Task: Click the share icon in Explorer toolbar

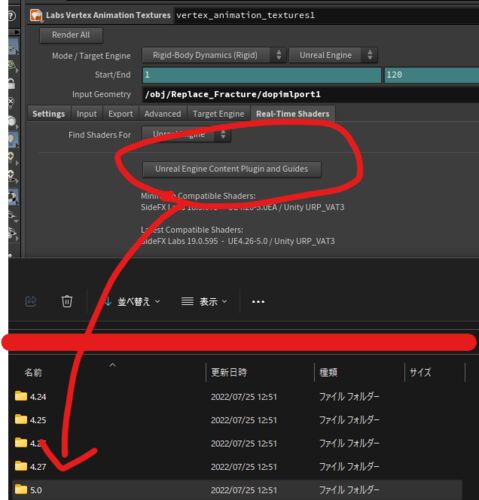Action: point(31,301)
